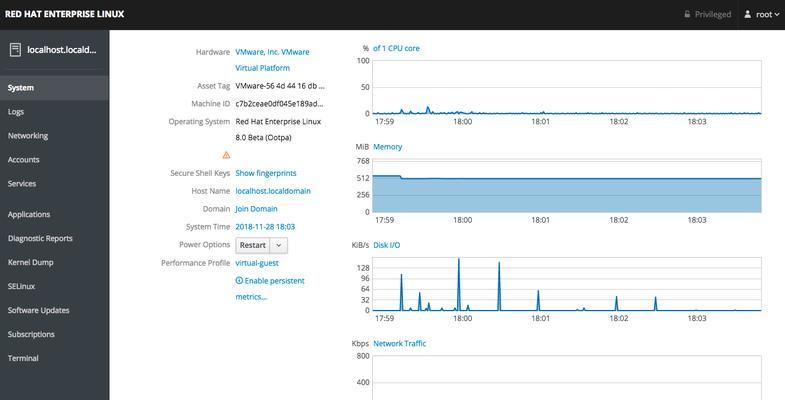Click the Memory usage graph area
This screenshot has width=785, height=400.
point(567,186)
